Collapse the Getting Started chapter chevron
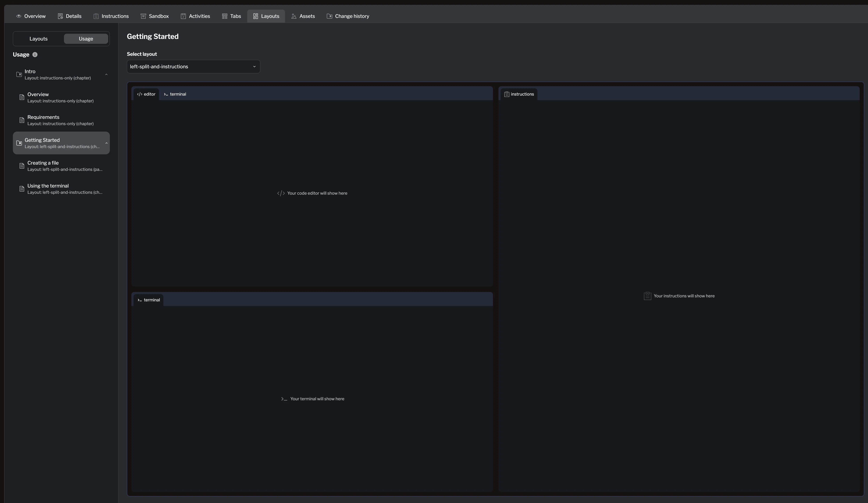 [106, 143]
